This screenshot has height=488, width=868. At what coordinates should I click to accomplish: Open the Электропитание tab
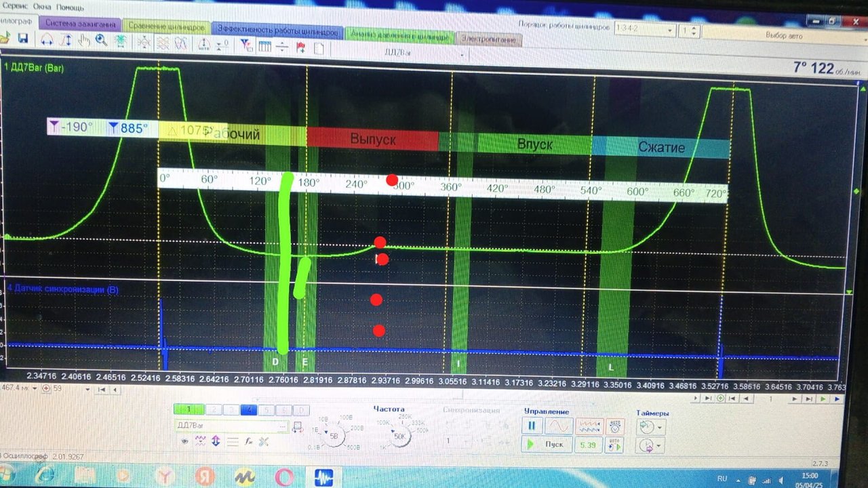tap(488, 40)
